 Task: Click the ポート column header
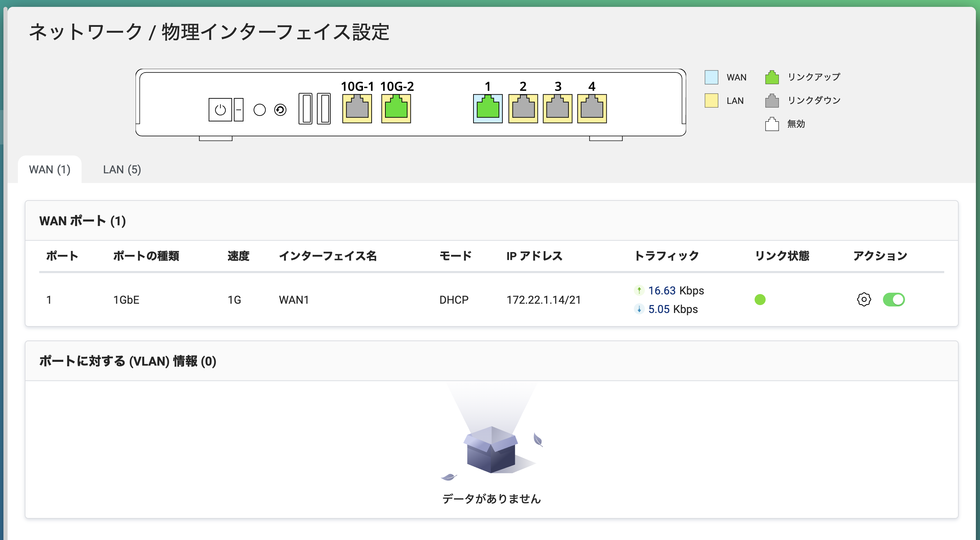pyautogui.click(x=62, y=256)
